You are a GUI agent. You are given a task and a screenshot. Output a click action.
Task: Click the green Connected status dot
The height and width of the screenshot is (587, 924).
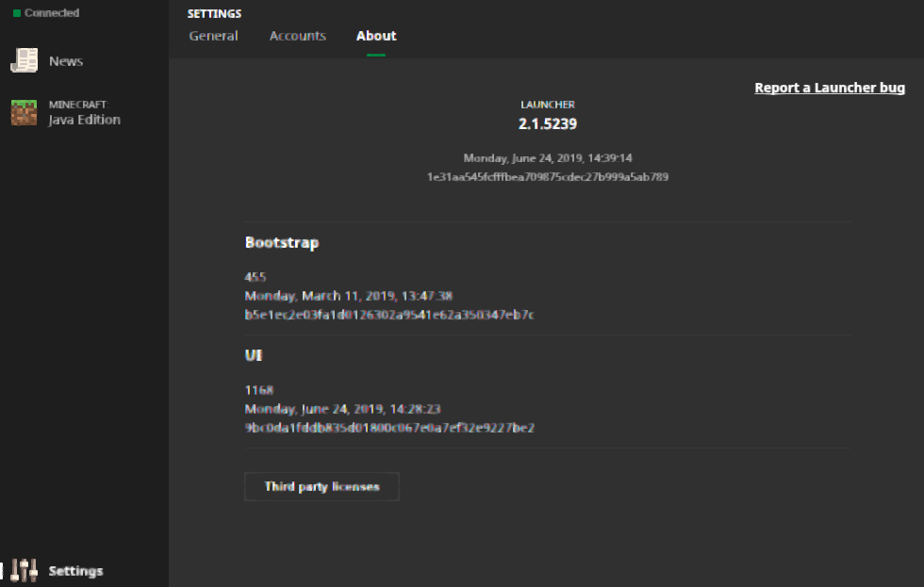click(17, 13)
